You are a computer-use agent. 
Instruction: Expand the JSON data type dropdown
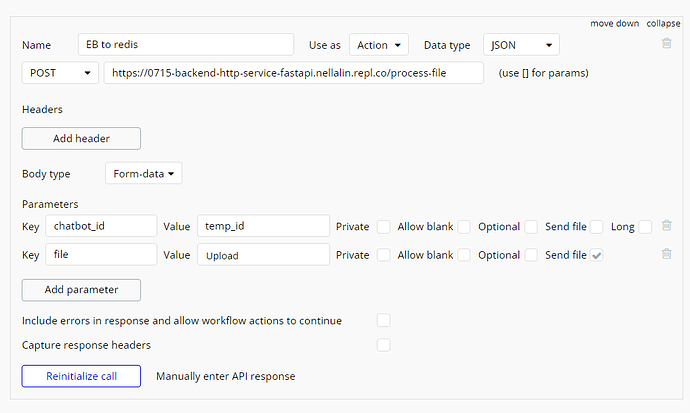[521, 45]
